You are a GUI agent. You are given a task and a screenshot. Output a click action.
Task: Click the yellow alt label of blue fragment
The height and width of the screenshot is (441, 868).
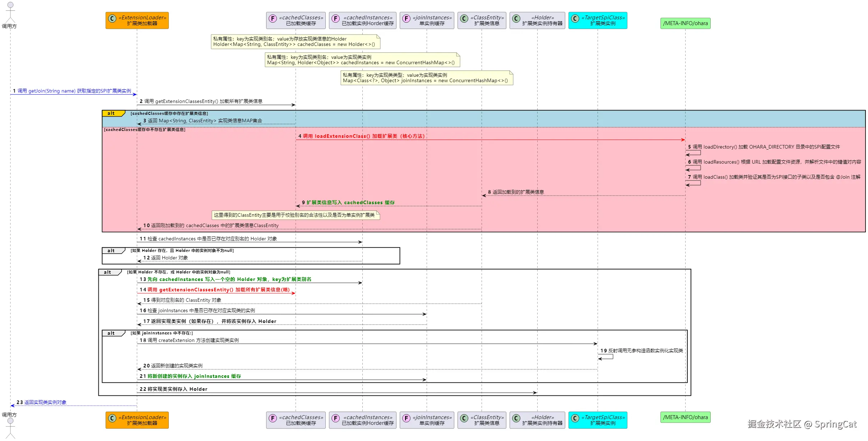click(112, 113)
